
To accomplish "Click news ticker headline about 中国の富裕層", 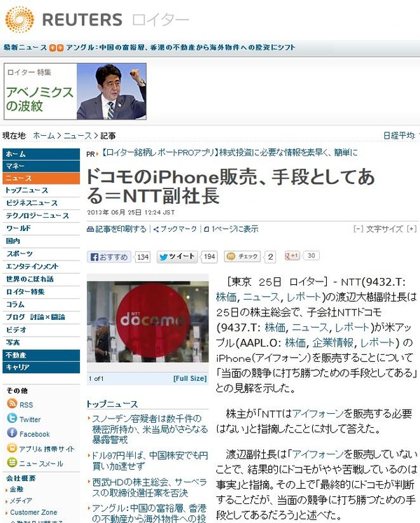I will click(x=181, y=48).
